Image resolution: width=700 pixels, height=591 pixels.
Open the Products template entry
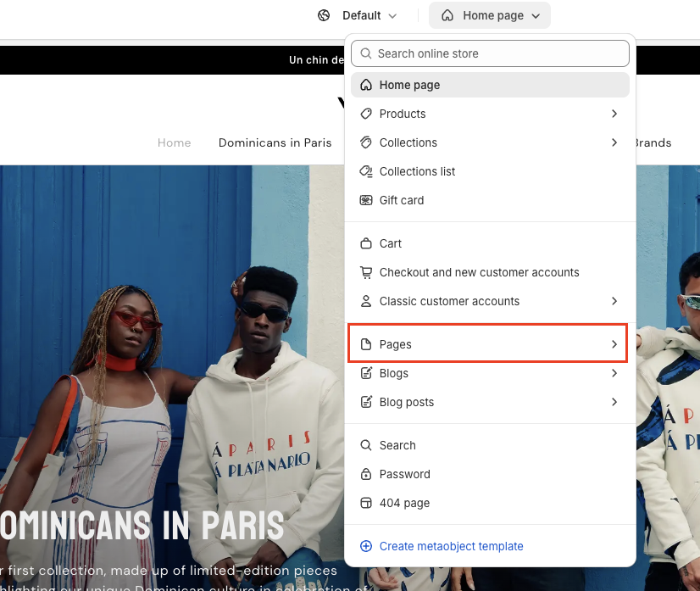[490, 114]
